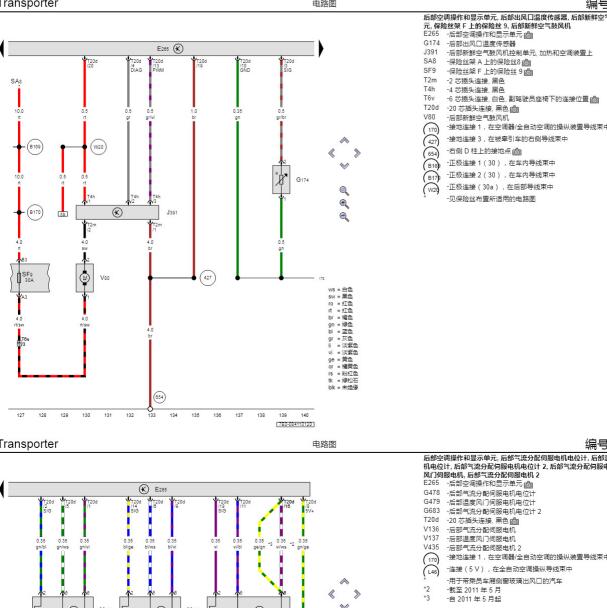Click the fan symbol inside the J391 control unit box

coord(117,212)
